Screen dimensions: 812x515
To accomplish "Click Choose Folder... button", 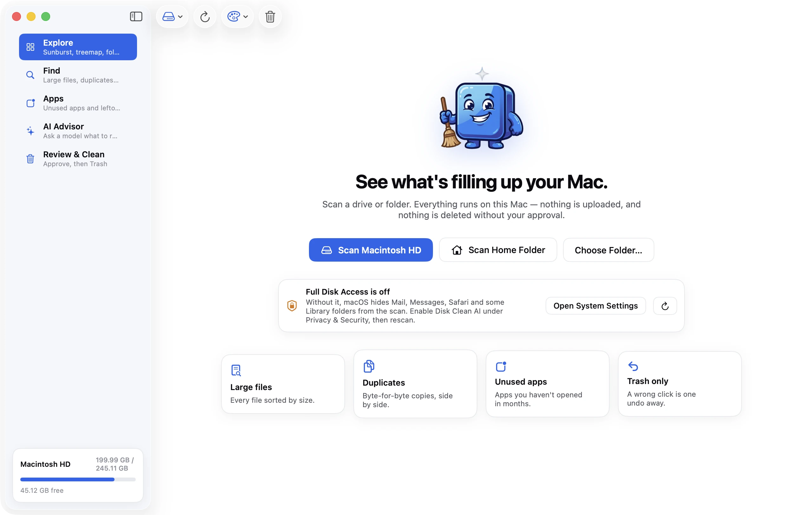I will (608, 250).
